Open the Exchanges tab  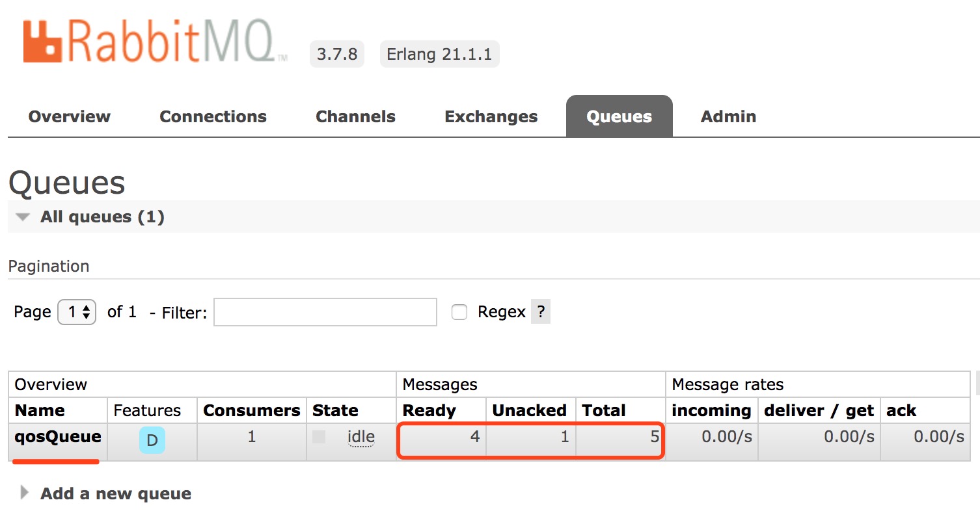click(491, 117)
